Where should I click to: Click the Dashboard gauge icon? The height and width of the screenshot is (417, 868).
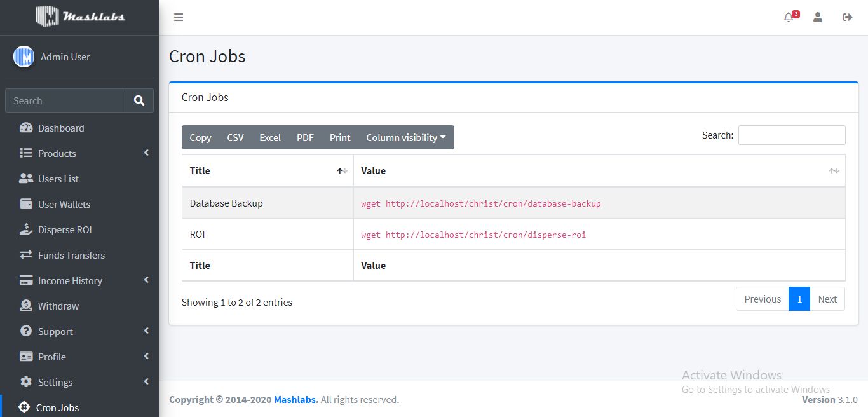26,128
